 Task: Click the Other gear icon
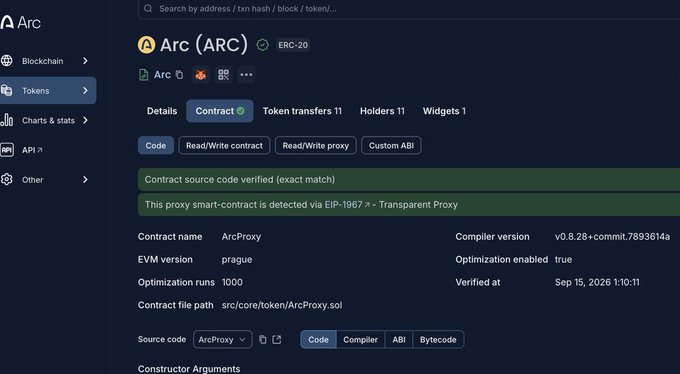click(x=7, y=180)
